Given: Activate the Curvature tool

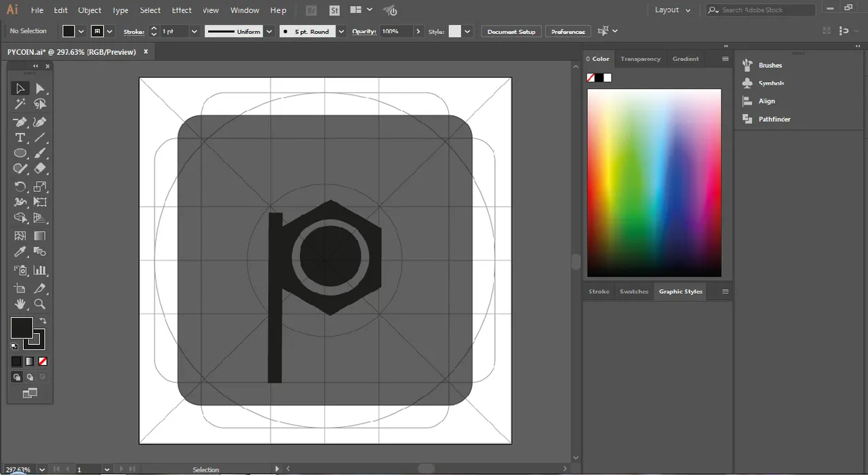Looking at the screenshot, I should (x=40, y=122).
